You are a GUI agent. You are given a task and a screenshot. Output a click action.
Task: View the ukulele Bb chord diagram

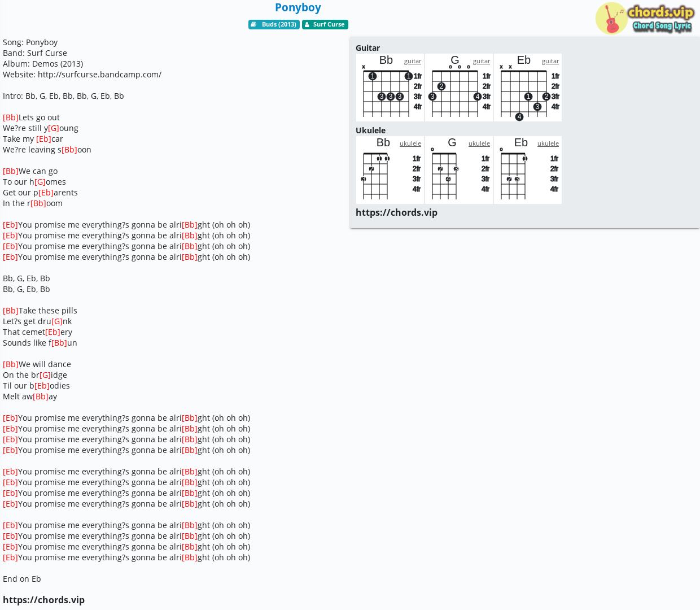[x=390, y=170]
